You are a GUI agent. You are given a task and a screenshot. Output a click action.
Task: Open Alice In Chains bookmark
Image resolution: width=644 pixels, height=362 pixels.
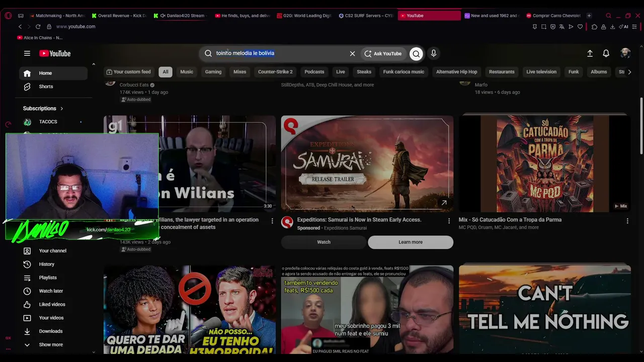tap(40, 38)
